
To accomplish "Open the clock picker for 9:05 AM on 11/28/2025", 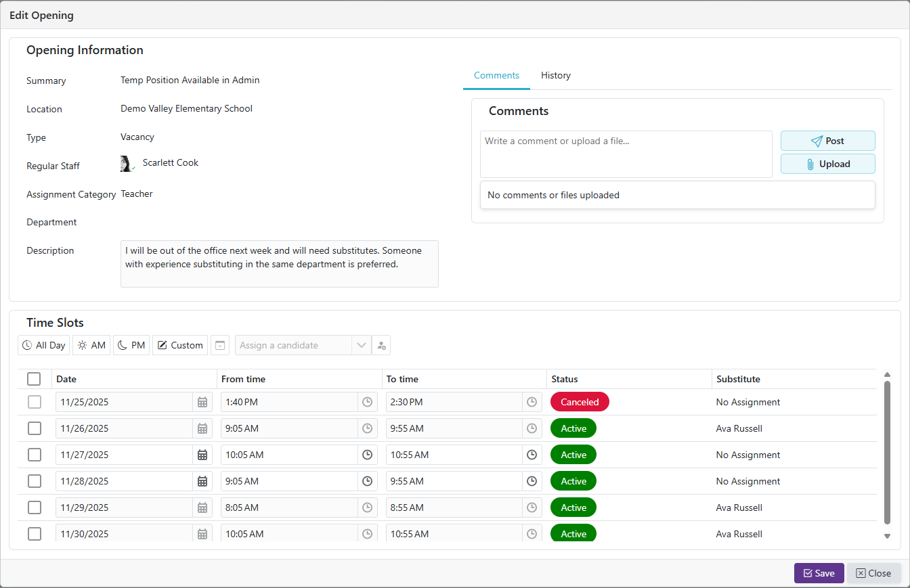I will click(367, 481).
